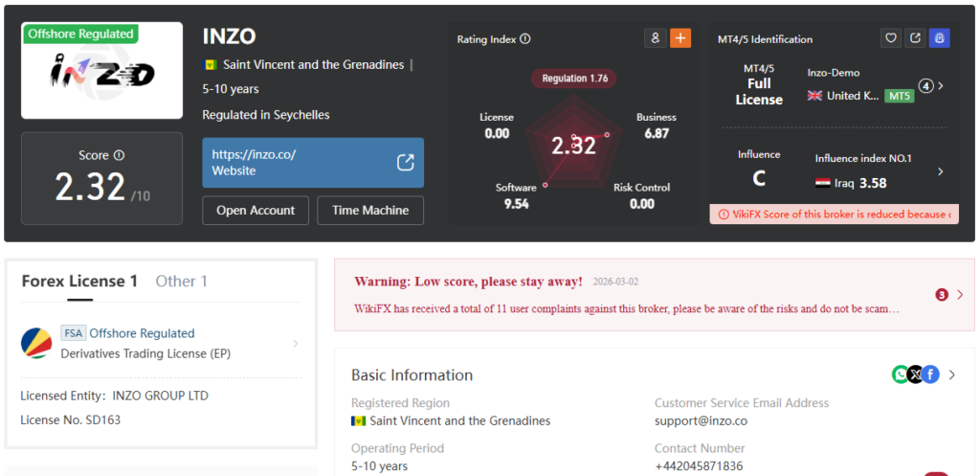Open the Facebook social icon
The image size is (980, 476).
(x=930, y=374)
